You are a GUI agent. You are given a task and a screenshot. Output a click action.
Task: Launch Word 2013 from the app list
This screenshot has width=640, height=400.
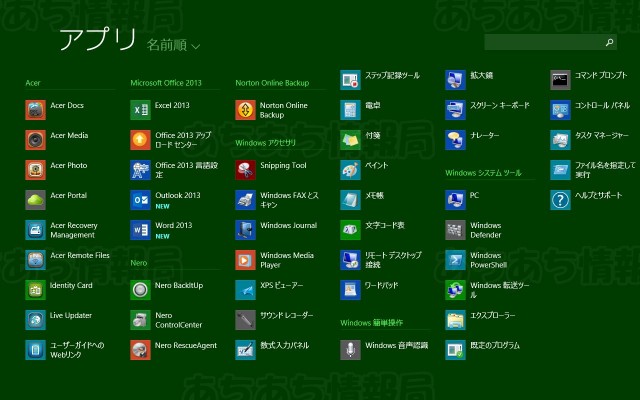(140, 229)
